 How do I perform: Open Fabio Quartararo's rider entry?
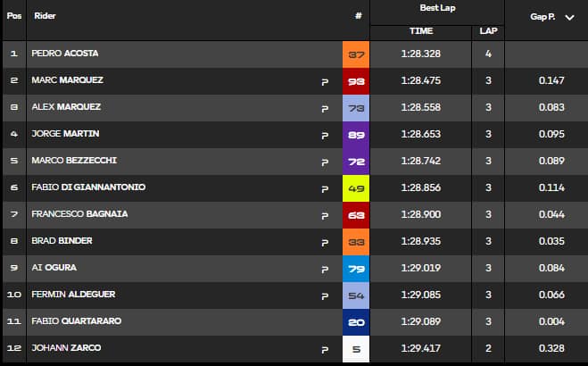(77, 321)
